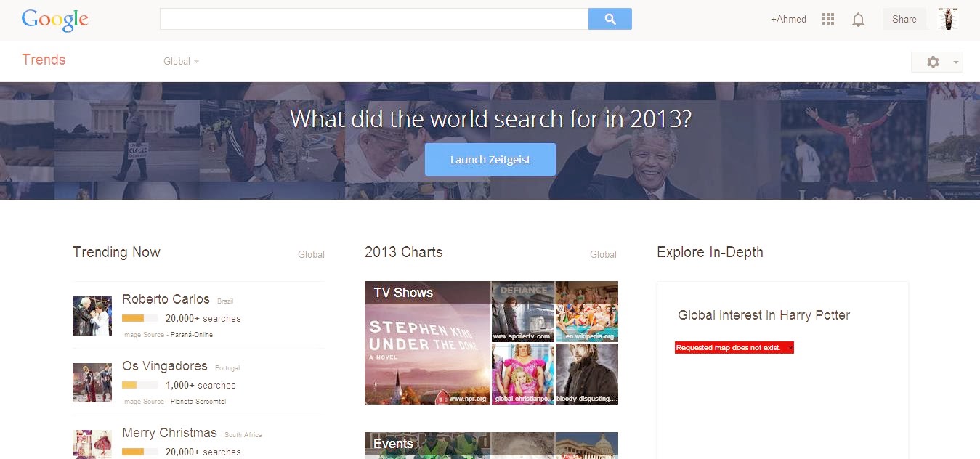Click the 'Global interest in Harry Potter' heading
980x459 pixels.
pos(764,315)
